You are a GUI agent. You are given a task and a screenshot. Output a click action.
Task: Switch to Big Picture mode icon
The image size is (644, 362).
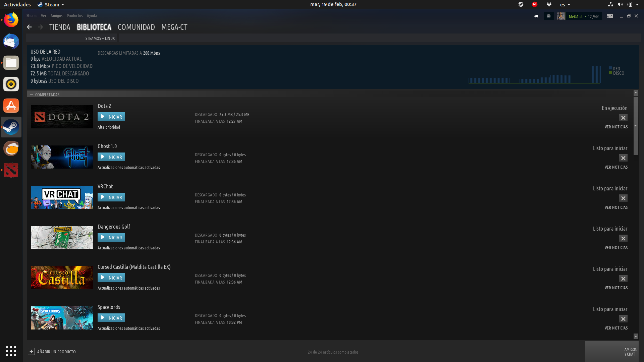tap(610, 16)
